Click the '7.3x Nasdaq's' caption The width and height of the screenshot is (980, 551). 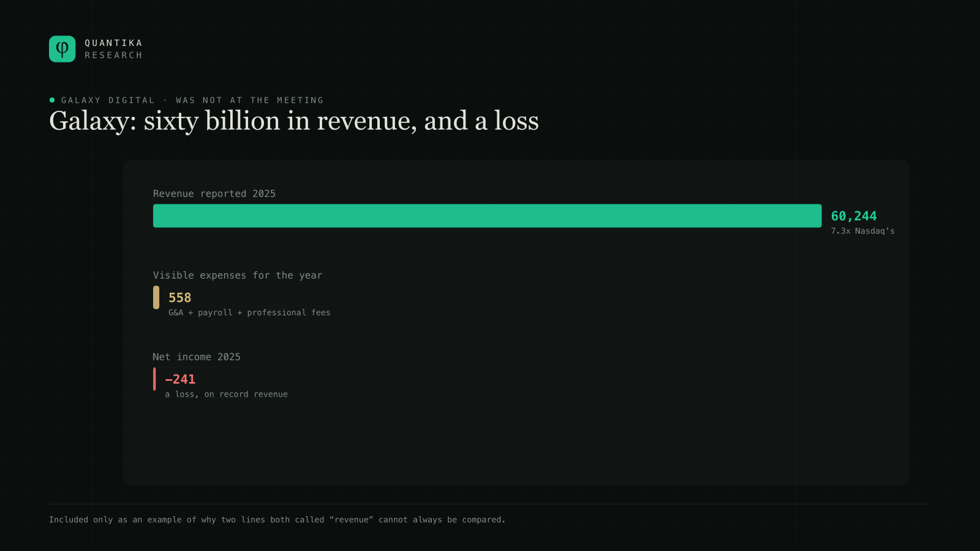(862, 231)
